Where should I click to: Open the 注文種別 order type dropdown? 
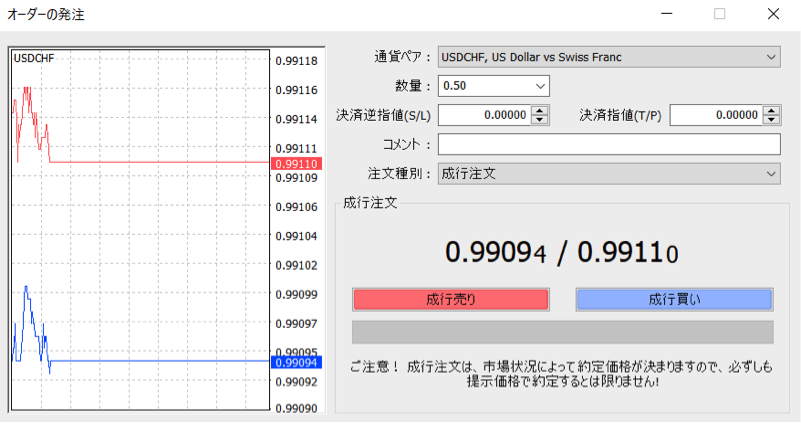[609, 174]
